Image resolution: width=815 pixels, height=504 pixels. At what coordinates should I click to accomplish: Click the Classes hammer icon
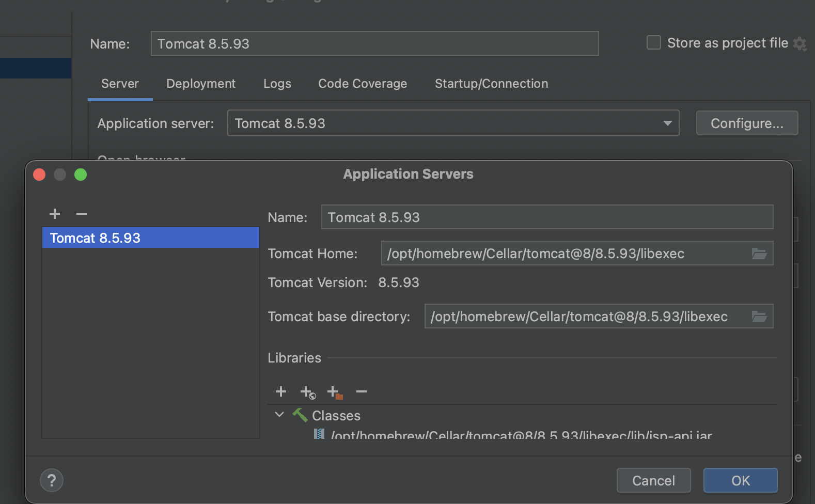pyautogui.click(x=300, y=415)
